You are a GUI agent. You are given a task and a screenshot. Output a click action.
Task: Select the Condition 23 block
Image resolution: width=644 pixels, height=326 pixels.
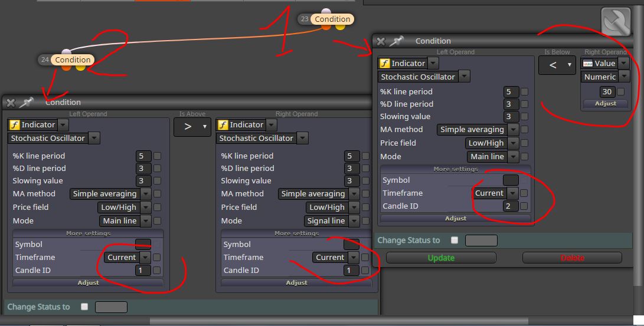pos(332,19)
